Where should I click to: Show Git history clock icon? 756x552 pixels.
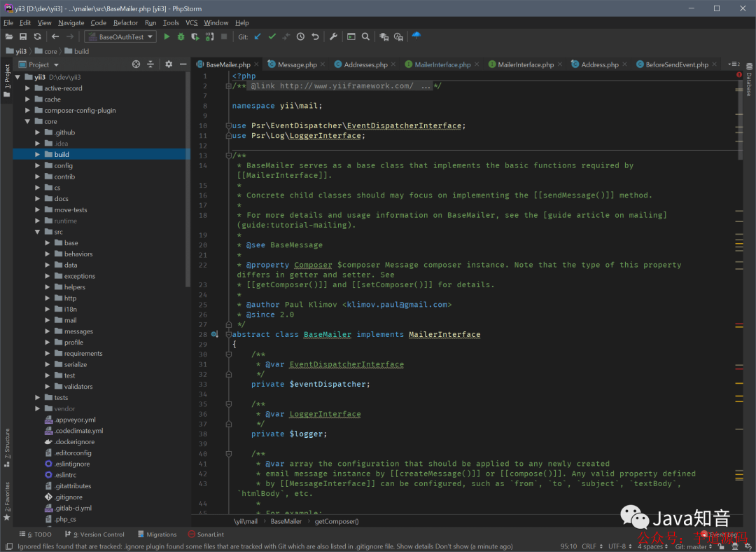(x=300, y=36)
